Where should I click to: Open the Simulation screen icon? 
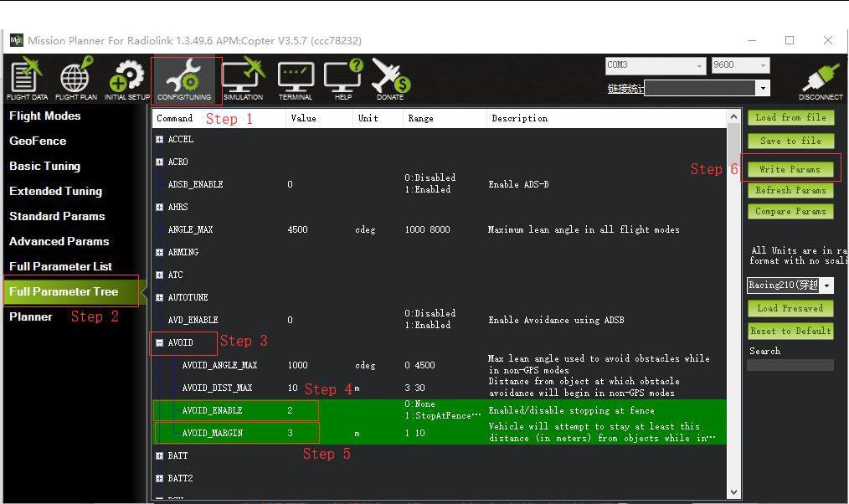[x=243, y=79]
